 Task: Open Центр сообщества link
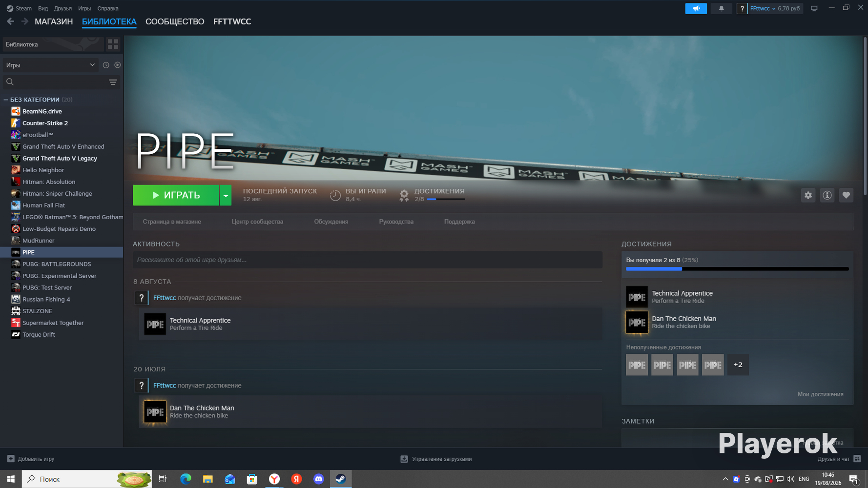[257, 222]
